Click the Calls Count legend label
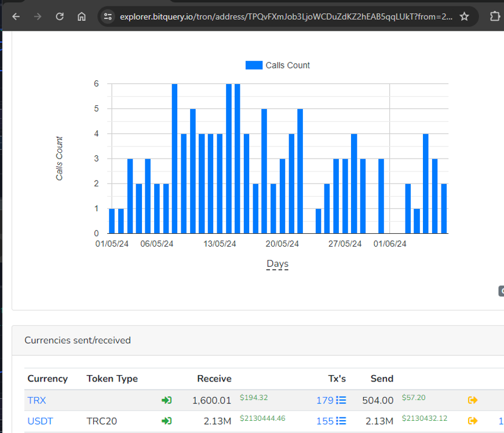Image resolution: width=504 pixels, height=433 pixels. pyautogui.click(x=288, y=65)
